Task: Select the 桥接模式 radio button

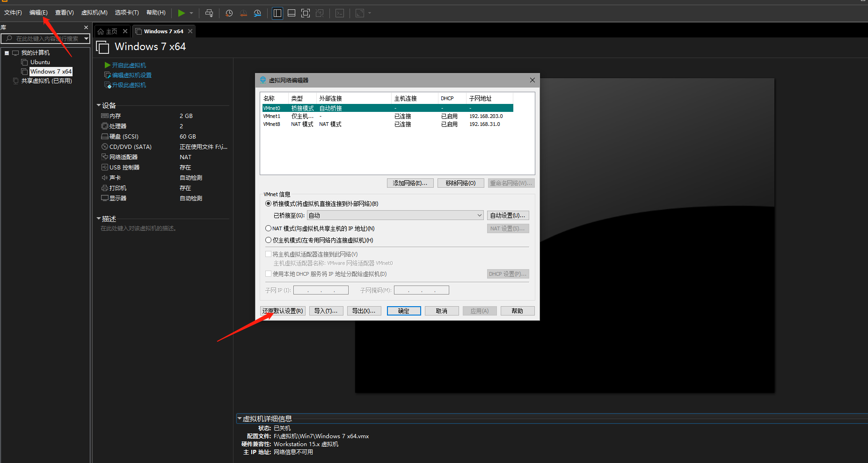Action: click(268, 204)
